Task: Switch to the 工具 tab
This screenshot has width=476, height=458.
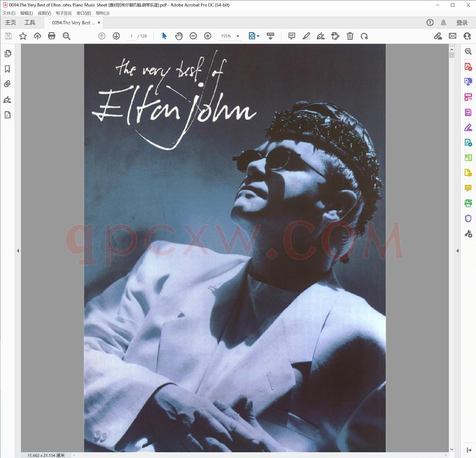Action: (x=30, y=23)
